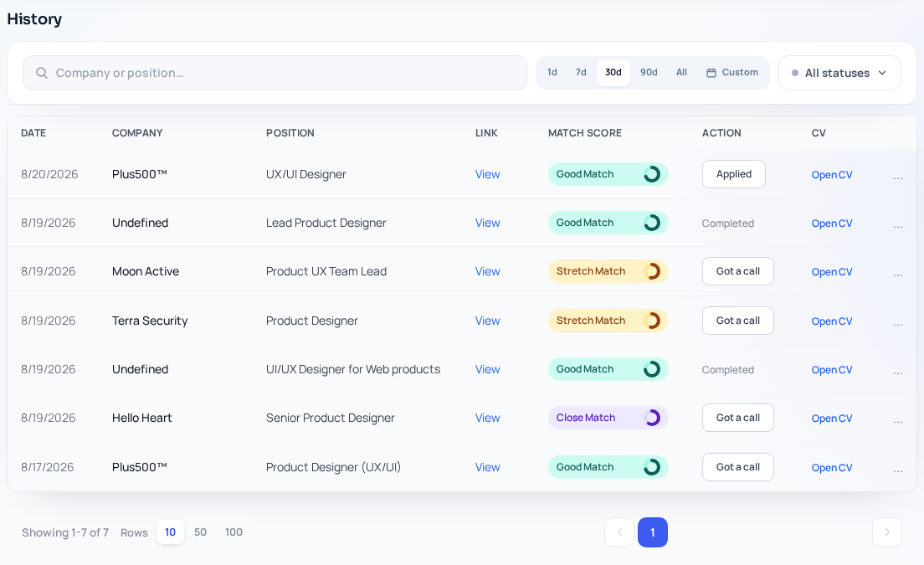Choose Custom date range

click(x=732, y=73)
